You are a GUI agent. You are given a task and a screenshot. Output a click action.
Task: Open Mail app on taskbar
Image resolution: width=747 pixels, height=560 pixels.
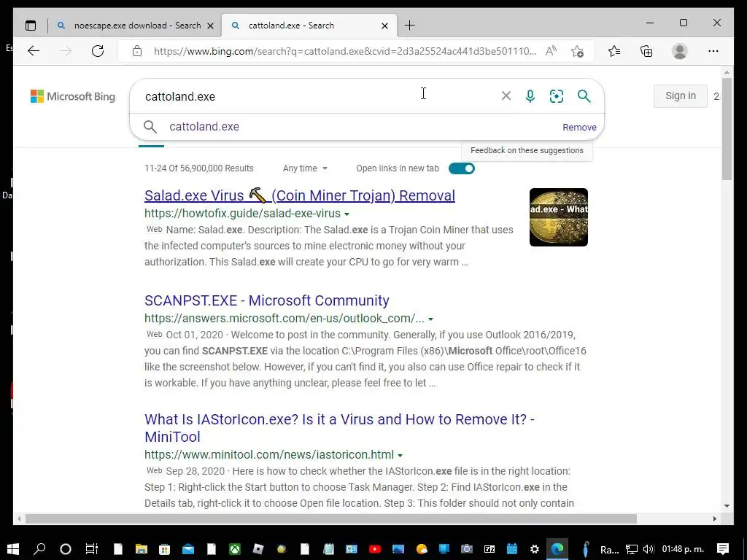click(188, 549)
